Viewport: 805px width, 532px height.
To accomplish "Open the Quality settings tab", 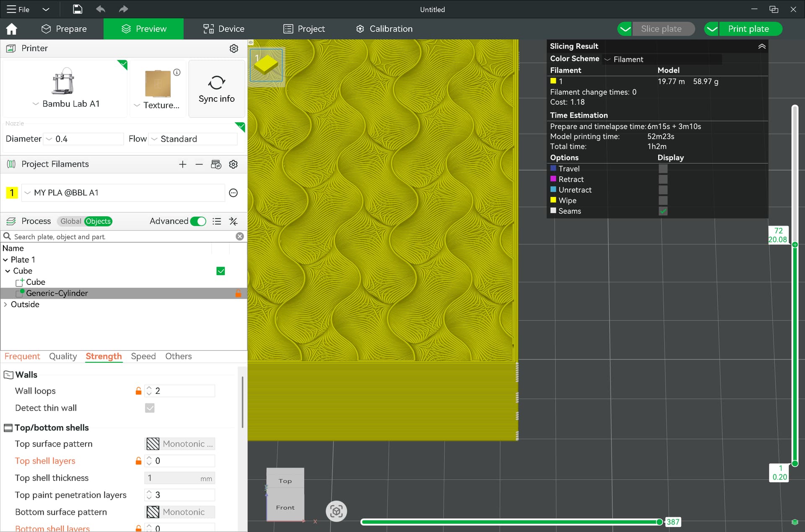I will (x=63, y=356).
